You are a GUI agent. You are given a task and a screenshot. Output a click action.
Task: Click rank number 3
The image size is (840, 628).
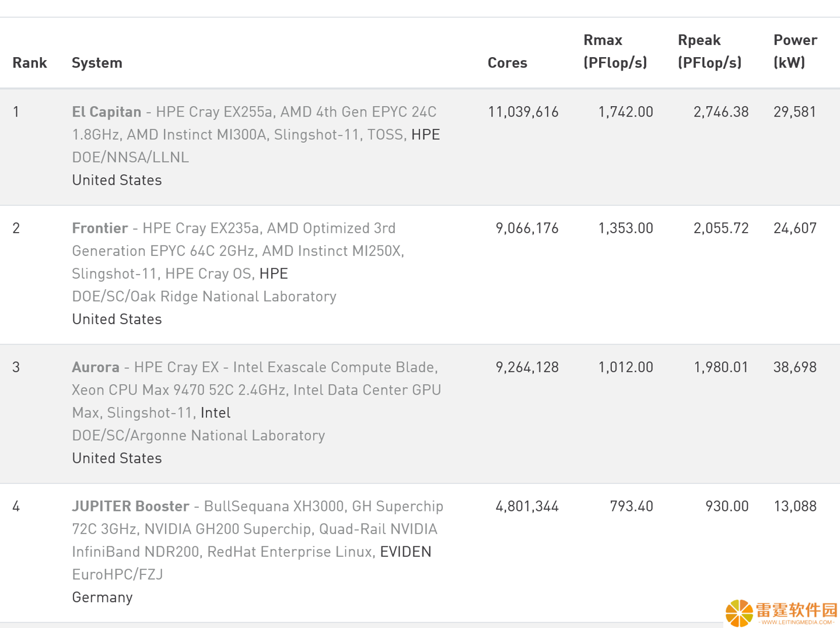[16, 367]
